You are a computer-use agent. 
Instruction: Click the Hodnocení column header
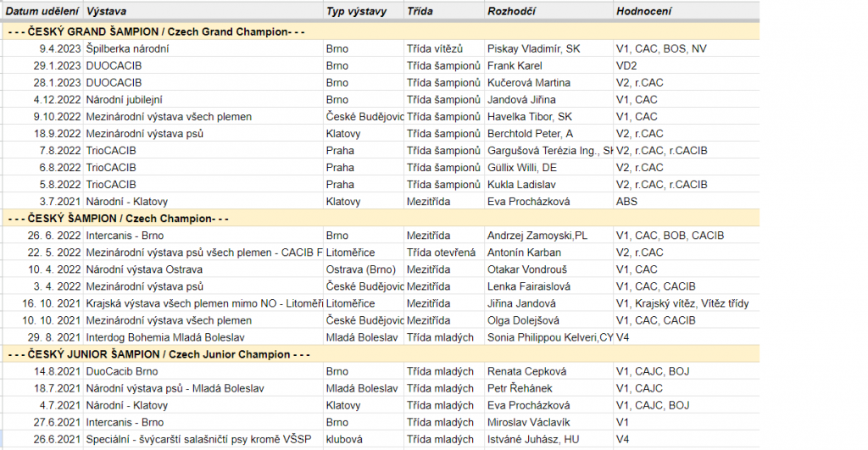coord(687,11)
